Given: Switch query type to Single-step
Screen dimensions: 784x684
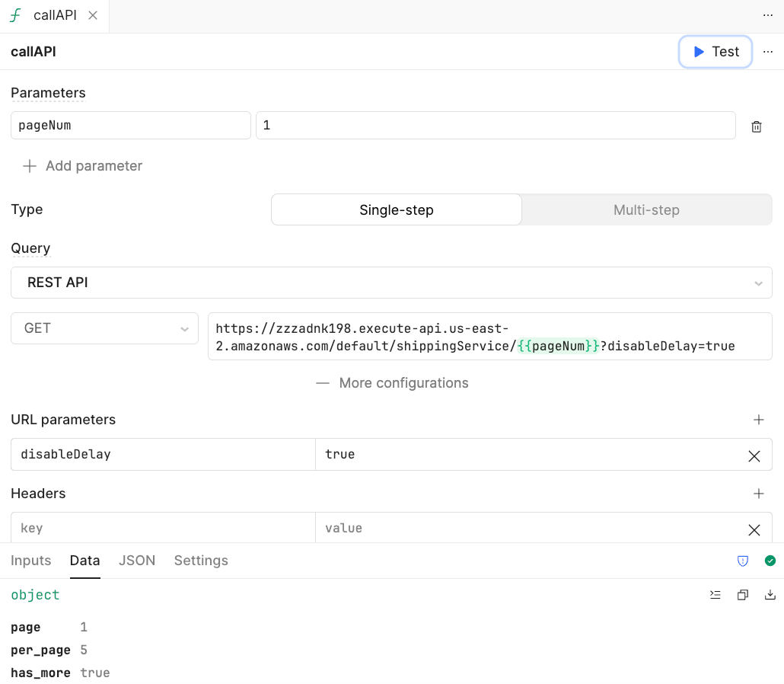Looking at the screenshot, I should [x=396, y=210].
